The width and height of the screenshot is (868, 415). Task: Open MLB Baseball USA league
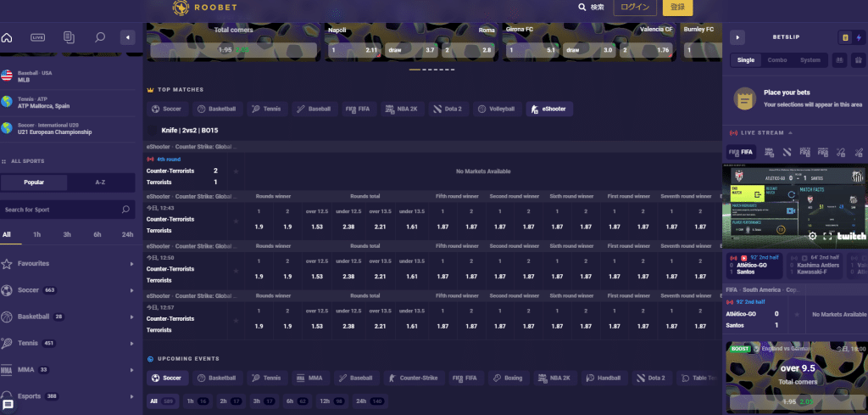click(x=68, y=76)
